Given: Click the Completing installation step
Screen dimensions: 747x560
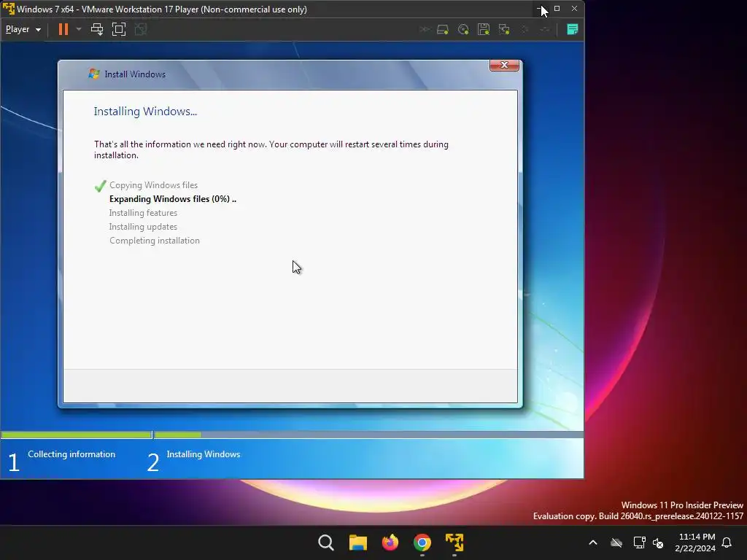Looking at the screenshot, I should 155,241.
